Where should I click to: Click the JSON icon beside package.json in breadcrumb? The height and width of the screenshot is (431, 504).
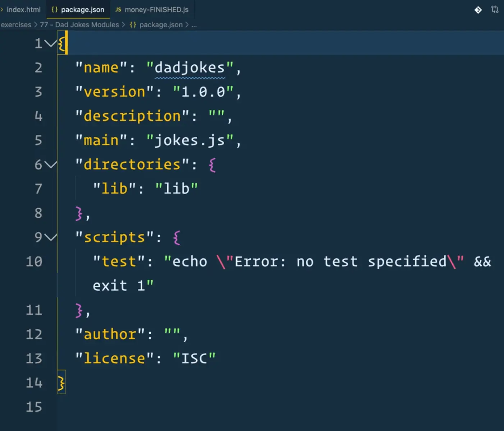pyautogui.click(x=133, y=24)
